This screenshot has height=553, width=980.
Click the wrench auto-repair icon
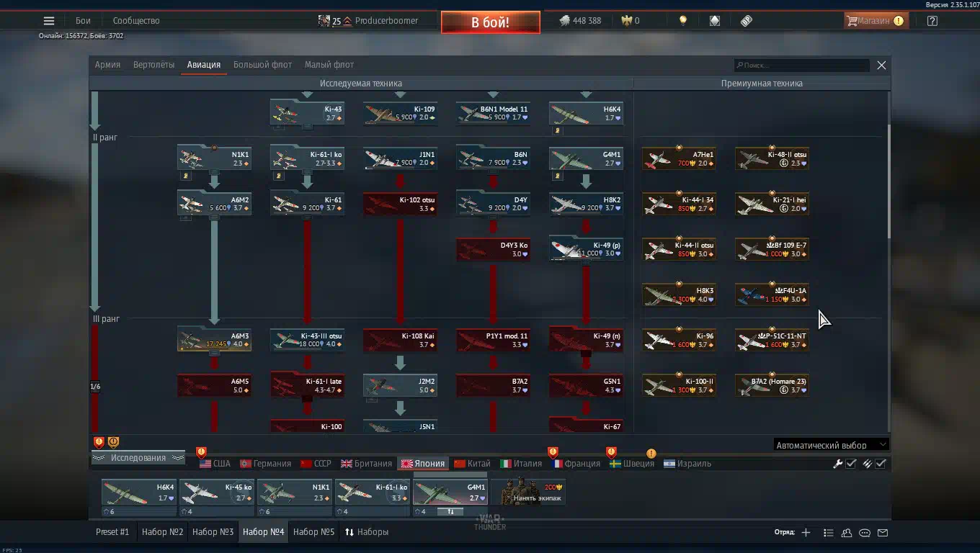click(838, 464)
